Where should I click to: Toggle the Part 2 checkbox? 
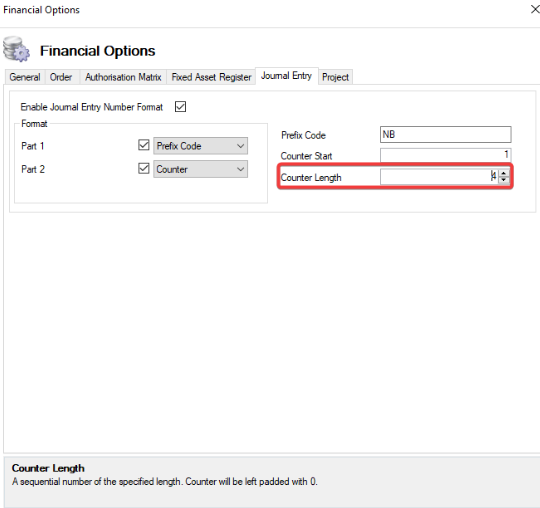point(144,168)
